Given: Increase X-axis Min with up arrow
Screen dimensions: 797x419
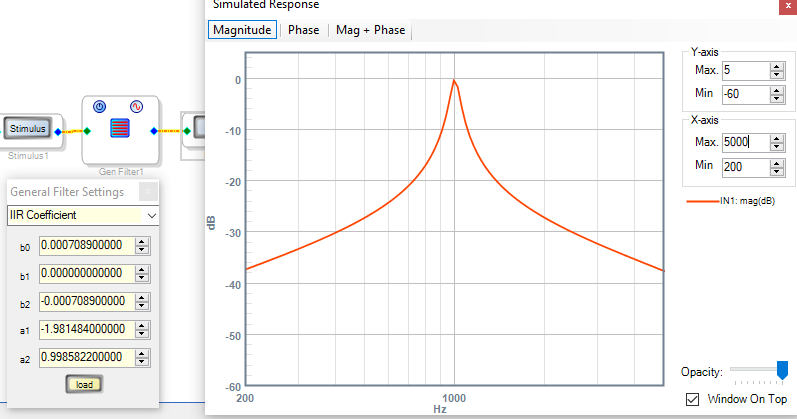Looking at the screenshot, I should coord(777,163).
